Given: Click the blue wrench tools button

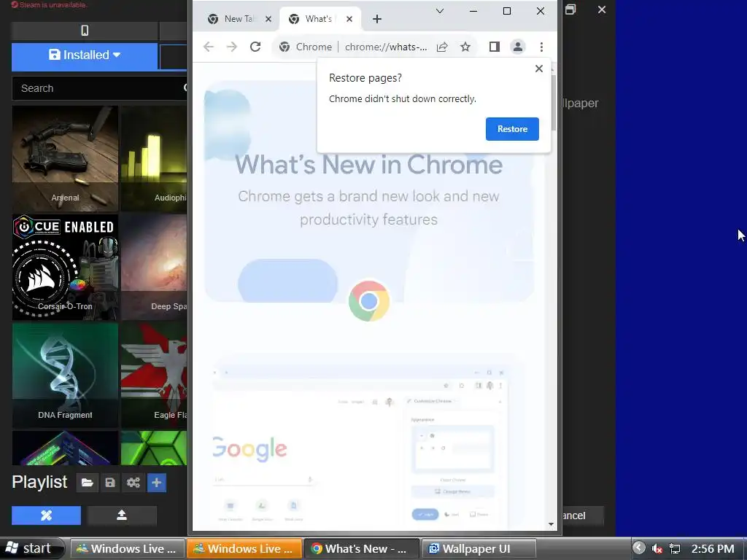Looking at the screenshot, I should pyautogui.click(x=46, y=516).
